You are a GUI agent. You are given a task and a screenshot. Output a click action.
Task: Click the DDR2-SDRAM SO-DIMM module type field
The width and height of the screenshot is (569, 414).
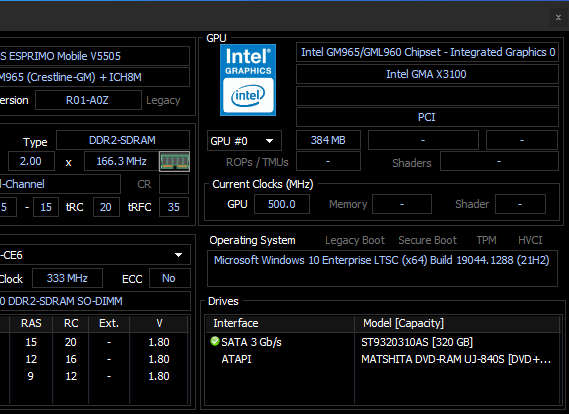coord(95,301)
